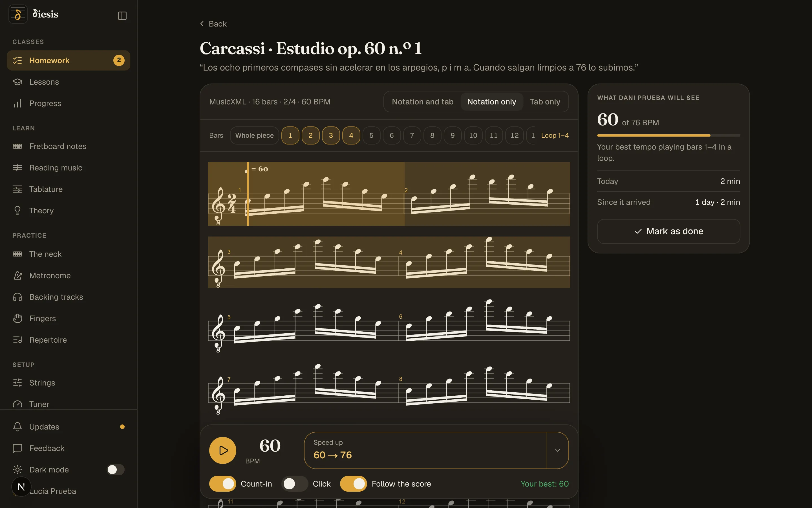Click the playhead cursor in bar 1
The image size is (812, 508).
pos(248,194)
